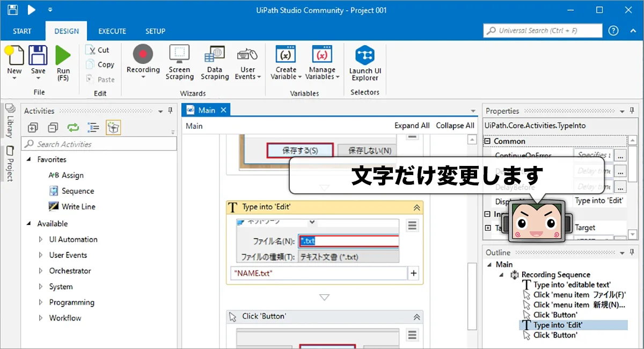
Task: Open the User Events menu
Action: pos(247,62)
